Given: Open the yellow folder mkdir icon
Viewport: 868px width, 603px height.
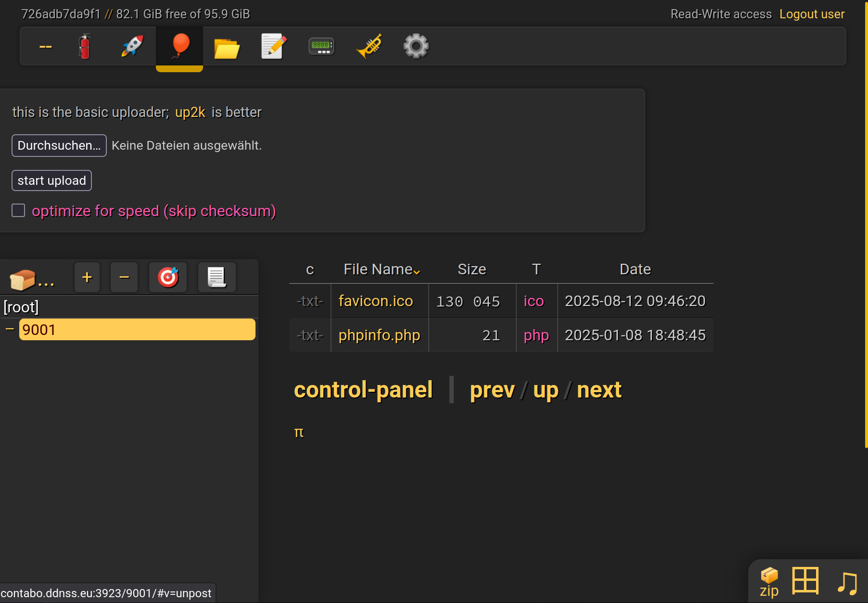Looking at the screenshot, I should coord(227,47).
